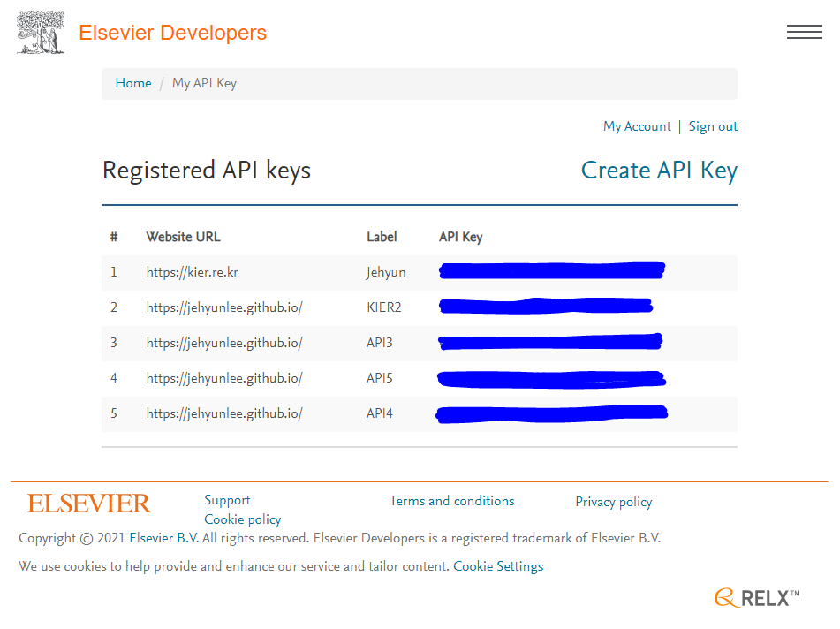The width and height of the screenshot is (840, 629).
Task: Select the API4 label cell
Action: 379,413
